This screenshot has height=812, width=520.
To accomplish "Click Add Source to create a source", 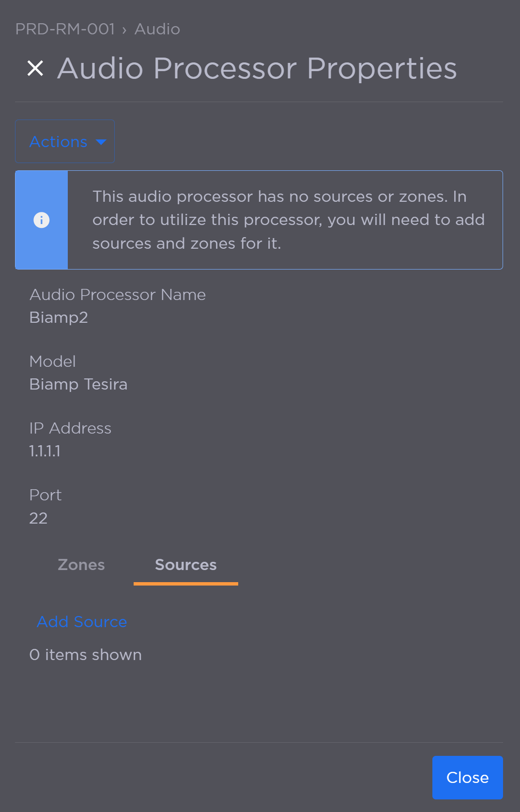I will [x=81, y=622].
